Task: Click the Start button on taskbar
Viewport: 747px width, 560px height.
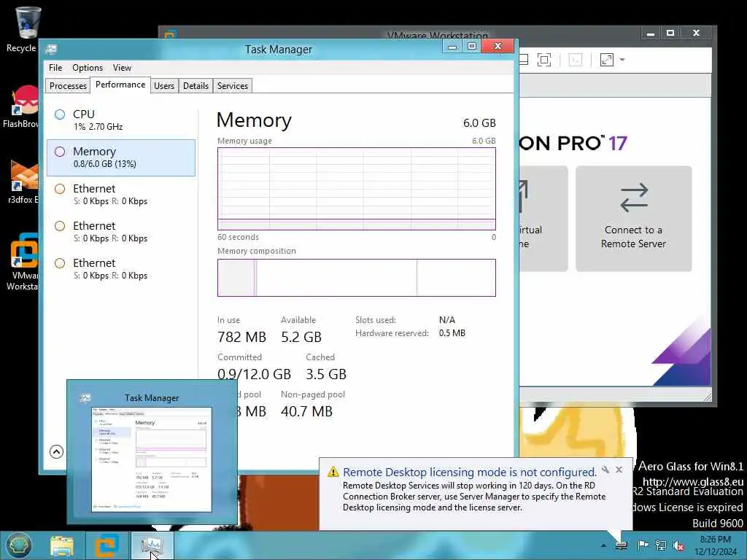Action: [18, 545]
